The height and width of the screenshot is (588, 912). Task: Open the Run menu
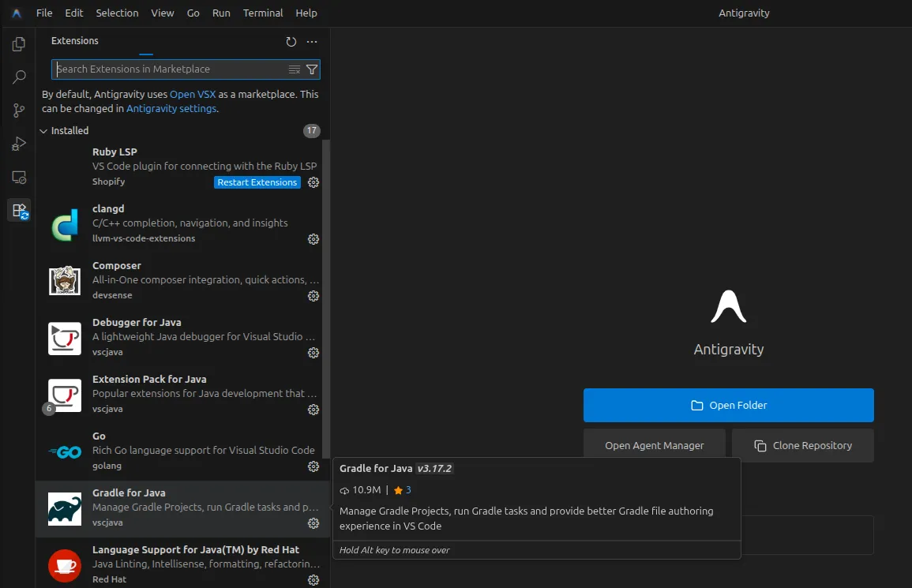pos(221,13)
